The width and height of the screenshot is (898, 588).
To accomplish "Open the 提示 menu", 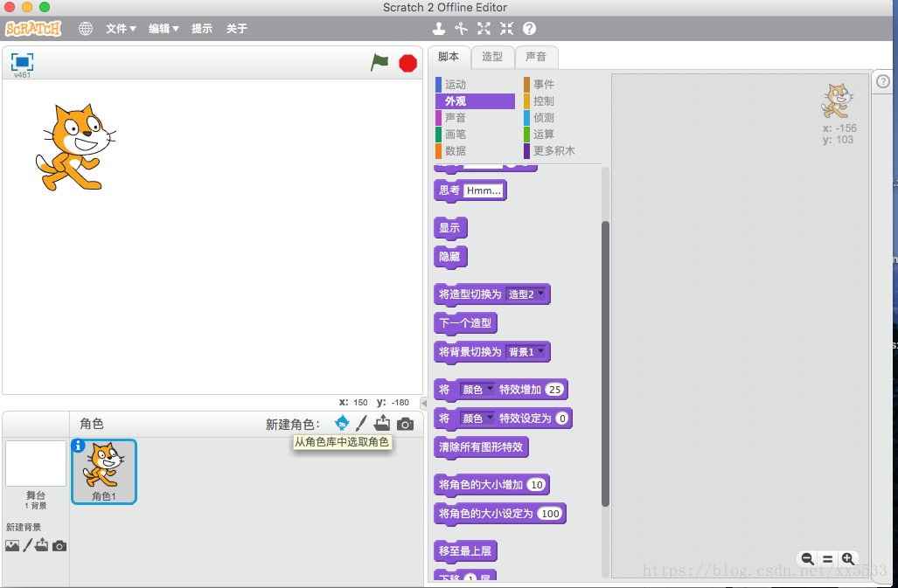I will point(202,28).
